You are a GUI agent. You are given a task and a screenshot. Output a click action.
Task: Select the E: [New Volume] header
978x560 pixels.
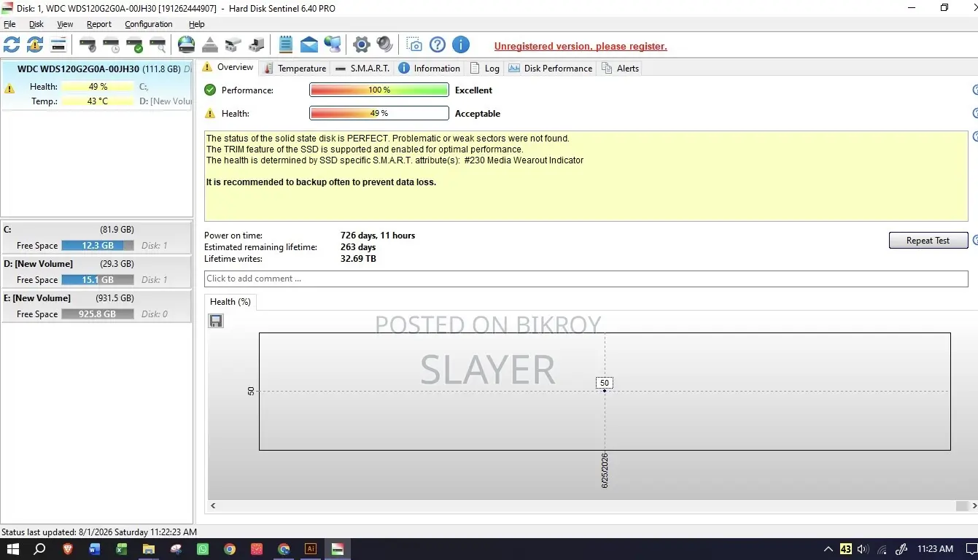(x=96, y=297)
